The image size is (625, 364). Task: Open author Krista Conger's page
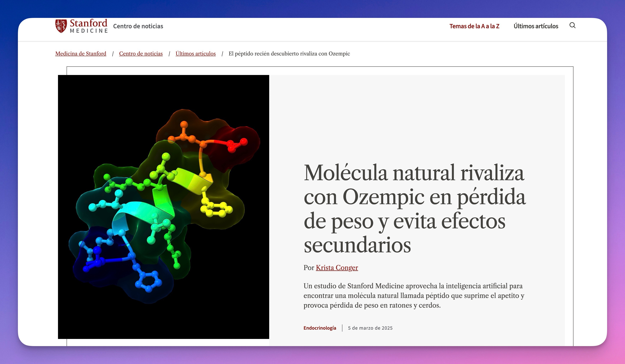pyautogui.click(x=337, y=268)
